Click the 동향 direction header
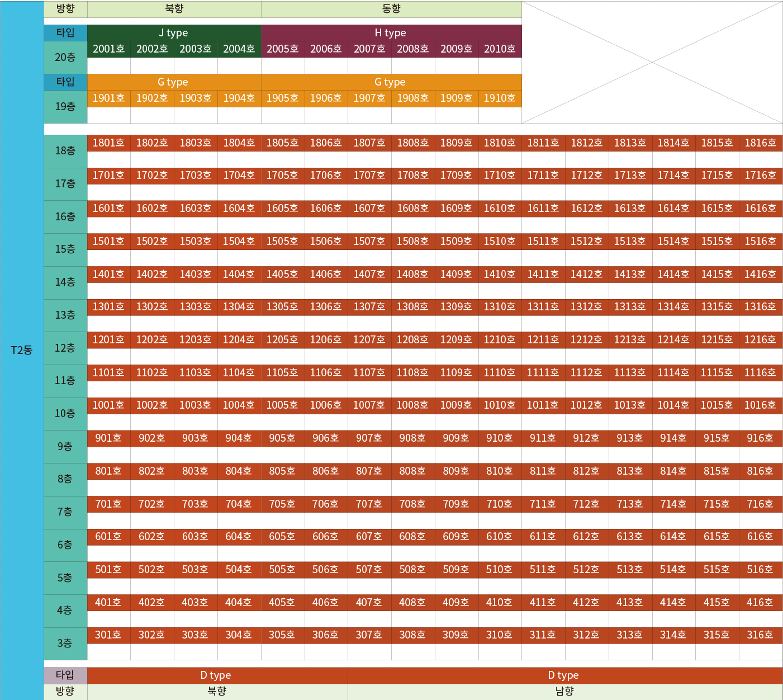 pos(391,9)
